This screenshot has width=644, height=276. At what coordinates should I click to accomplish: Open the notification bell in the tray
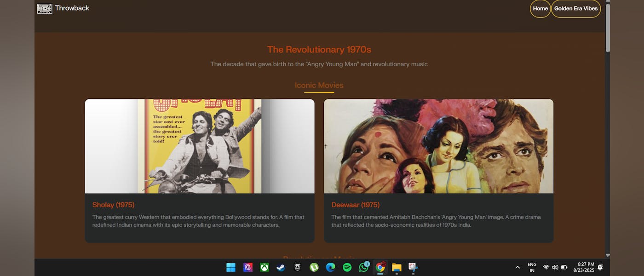[600, 267]
